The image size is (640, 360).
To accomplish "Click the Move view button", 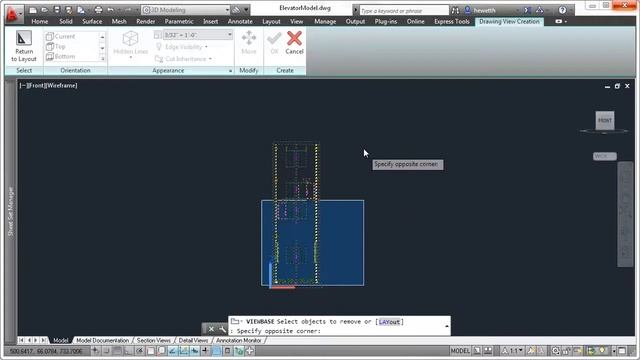I will (249, 43).
